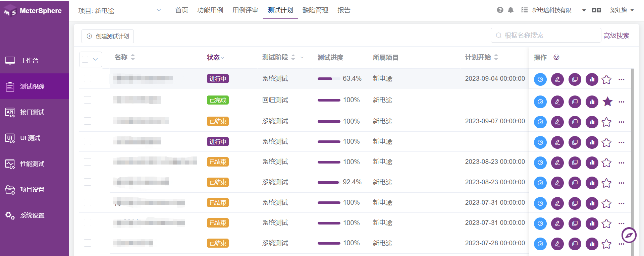Image resolution: width=644 pixels, height=256 pixels.
Task: Unfavorite the filled star on 回归测试 row
Action: (x=607, y=102)
